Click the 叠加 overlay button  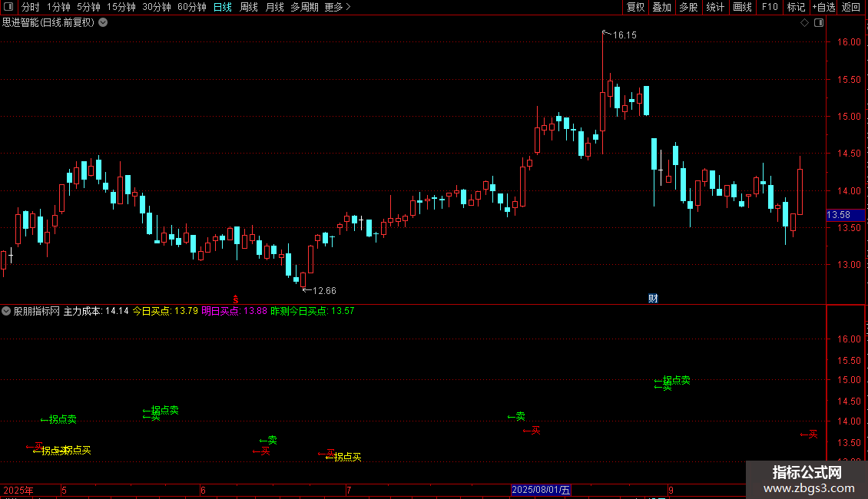point(661,7)
